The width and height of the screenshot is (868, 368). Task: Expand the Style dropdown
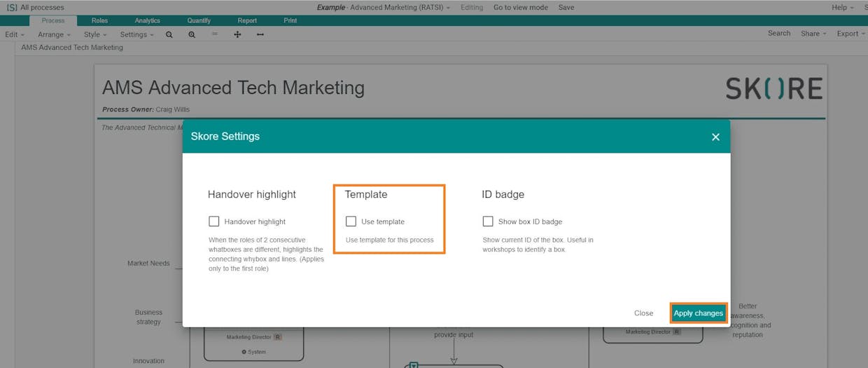(95, 34)
